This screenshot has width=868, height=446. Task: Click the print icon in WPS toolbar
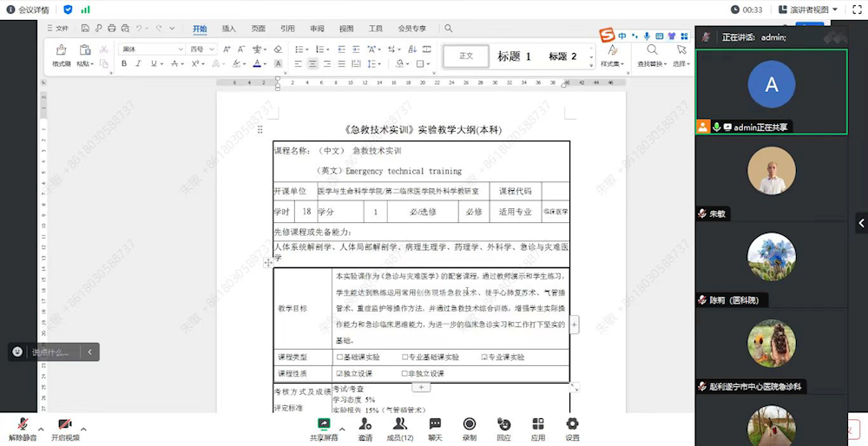112,29
